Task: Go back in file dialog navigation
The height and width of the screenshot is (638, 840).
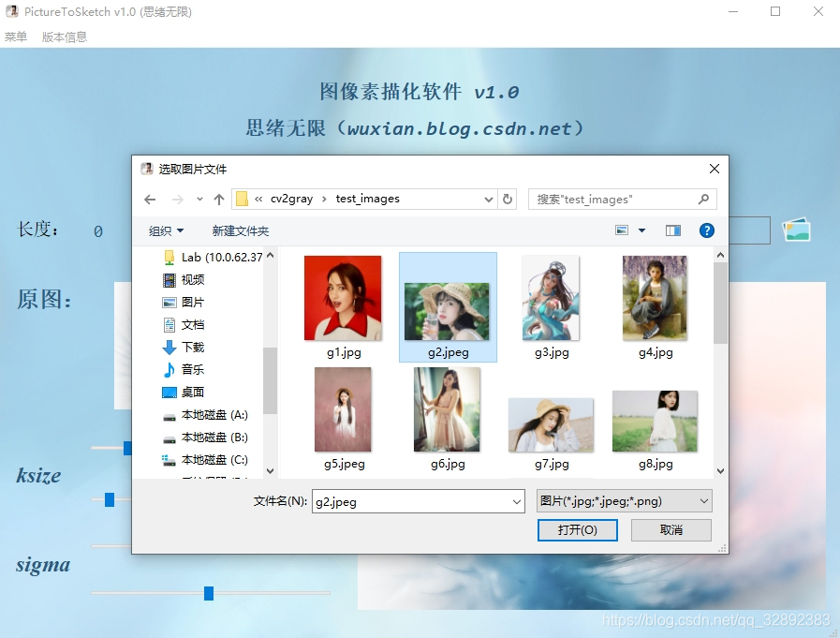Action: (150, 200)
